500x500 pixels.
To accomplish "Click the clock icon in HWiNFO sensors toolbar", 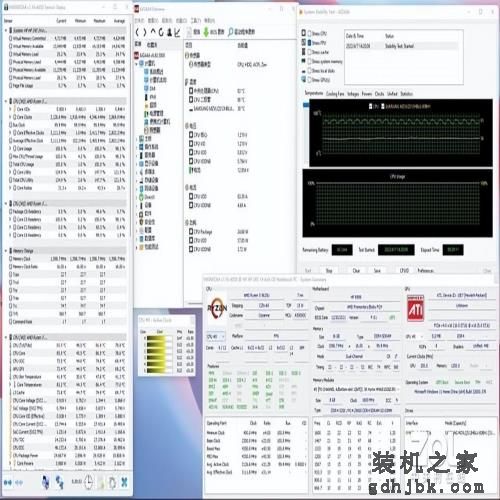I will point(88,482).
